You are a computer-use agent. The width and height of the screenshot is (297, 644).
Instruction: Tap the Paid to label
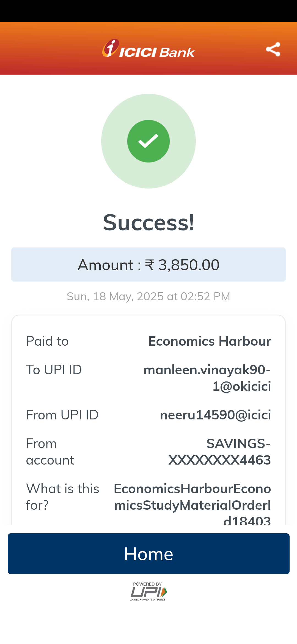coord(47,341)
